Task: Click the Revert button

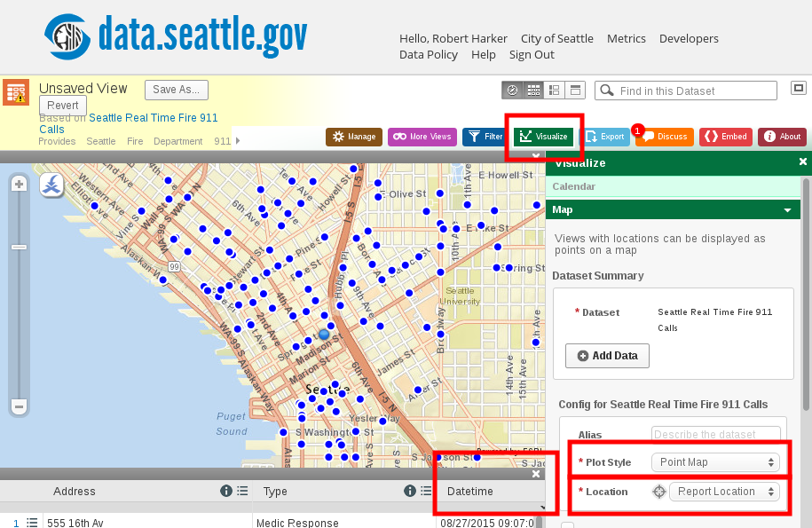Action: pos(63,106)
